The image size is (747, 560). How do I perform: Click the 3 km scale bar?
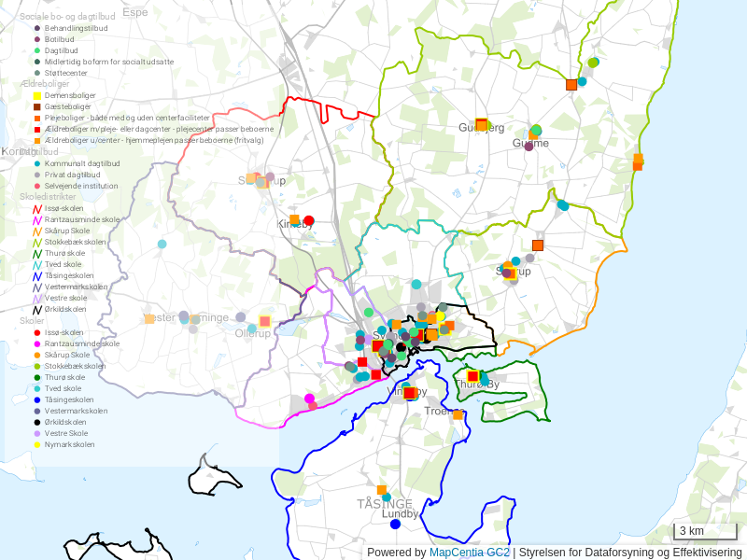point(705,532)
